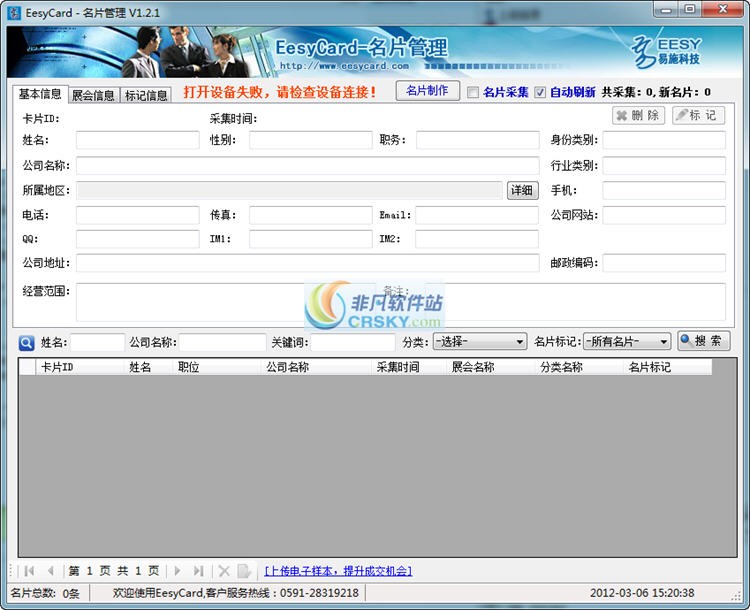Viewport: 750px width, 610px height.
Task: Click the 邮政编码 input field
Action: pyautogui.click(x=664, y=263)
